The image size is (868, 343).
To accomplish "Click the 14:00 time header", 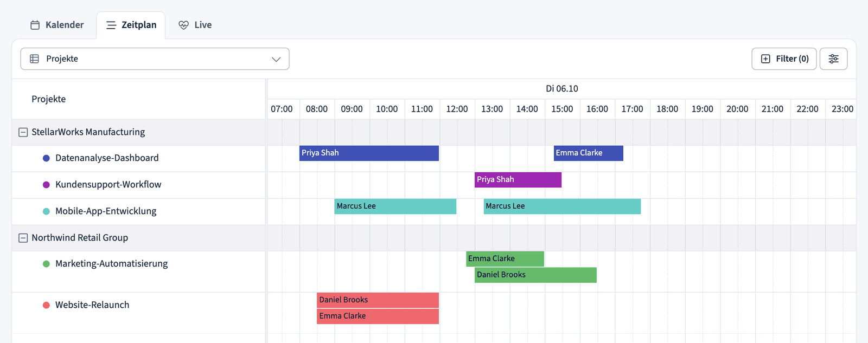I will (x=527, y=109).
